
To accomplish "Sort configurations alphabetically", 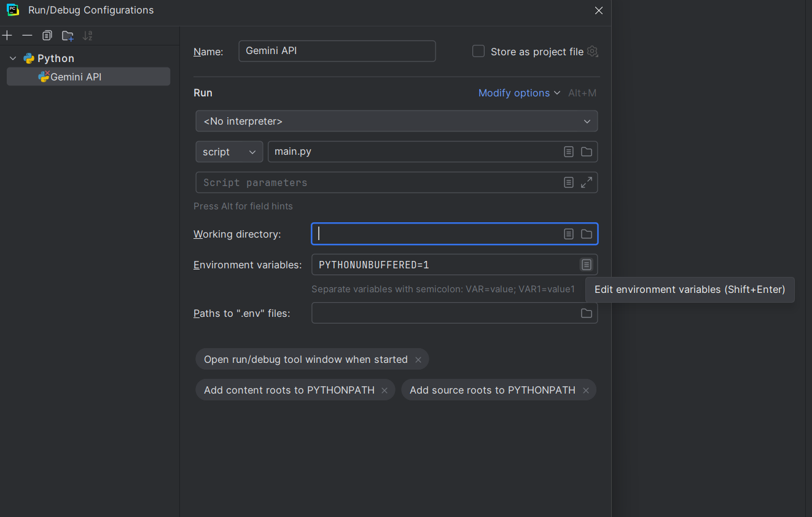I will click(88, 36).
